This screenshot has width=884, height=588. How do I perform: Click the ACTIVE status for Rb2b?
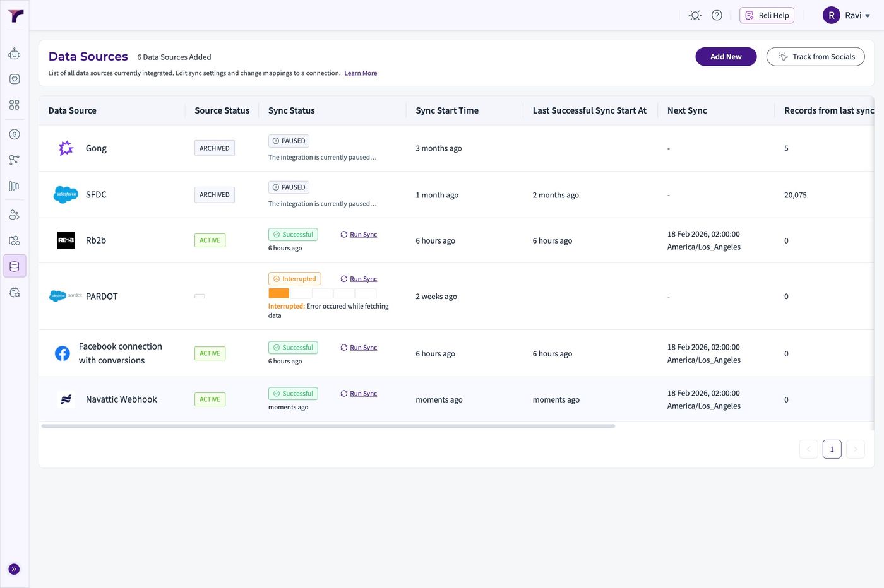tap(210, 240)
